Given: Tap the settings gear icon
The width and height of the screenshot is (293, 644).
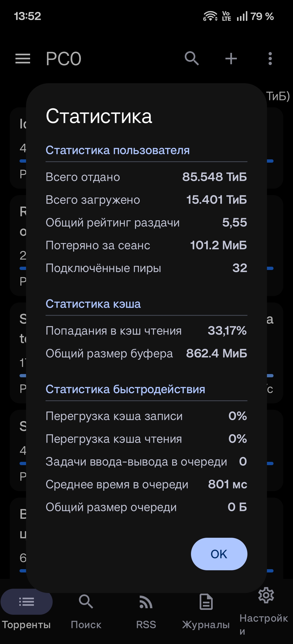Looking at the screenshot, I should point(266,595).
